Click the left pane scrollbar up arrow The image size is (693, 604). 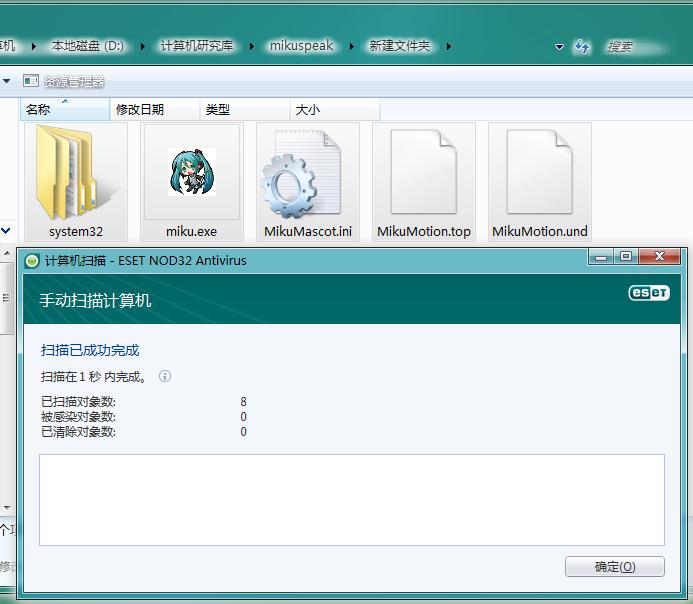7,253
